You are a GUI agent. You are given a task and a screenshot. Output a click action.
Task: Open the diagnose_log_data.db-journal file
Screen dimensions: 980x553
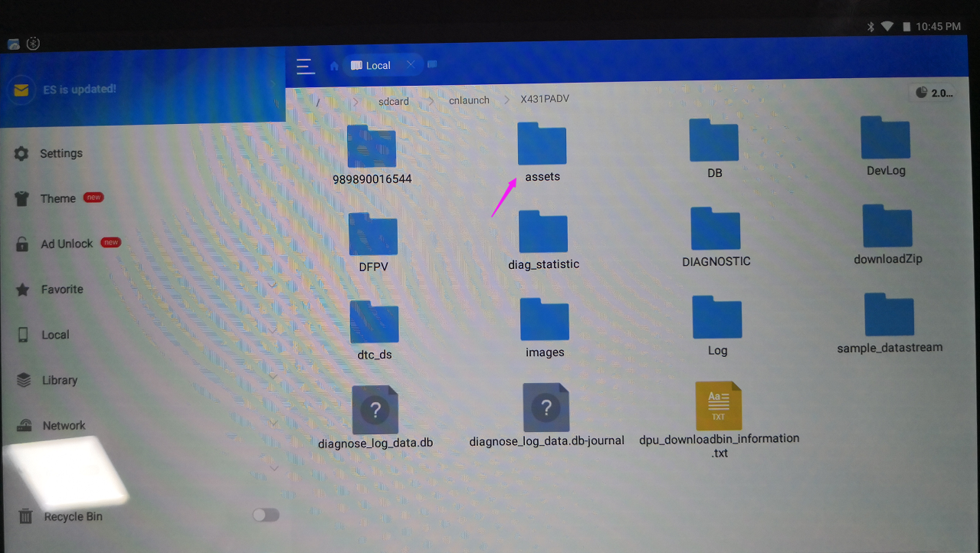coord(546,408)
